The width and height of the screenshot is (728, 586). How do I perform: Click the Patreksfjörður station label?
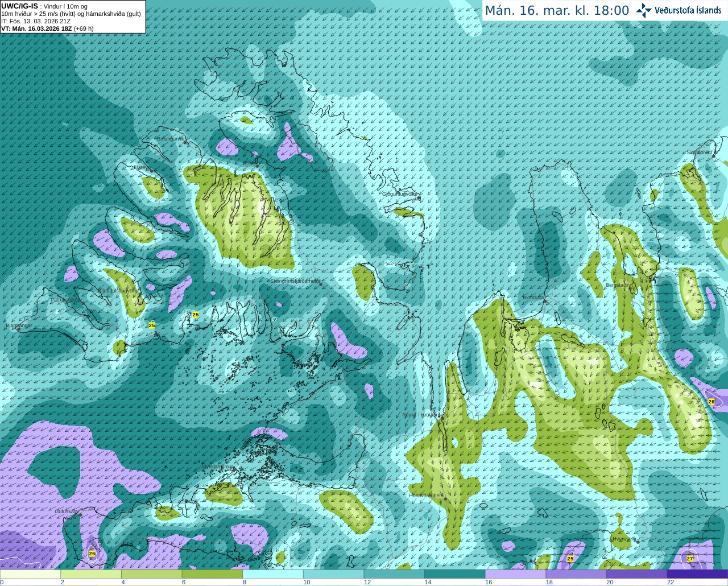[66, 300]
